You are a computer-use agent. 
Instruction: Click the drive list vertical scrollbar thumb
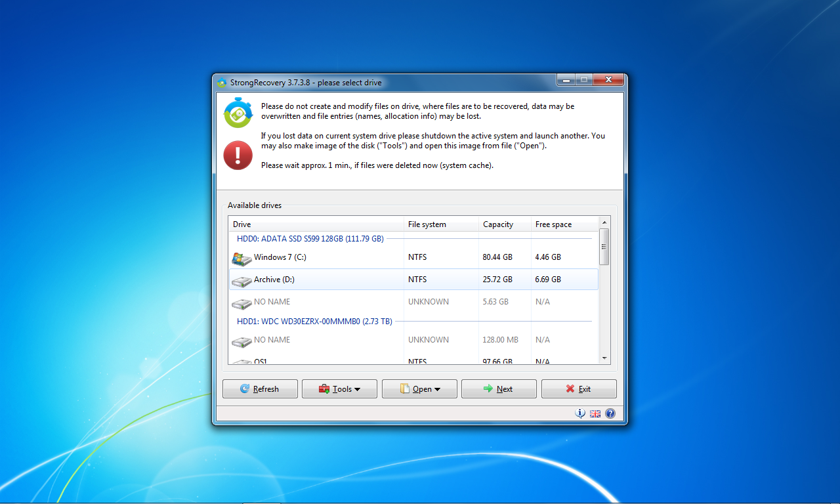click(604, 247)
